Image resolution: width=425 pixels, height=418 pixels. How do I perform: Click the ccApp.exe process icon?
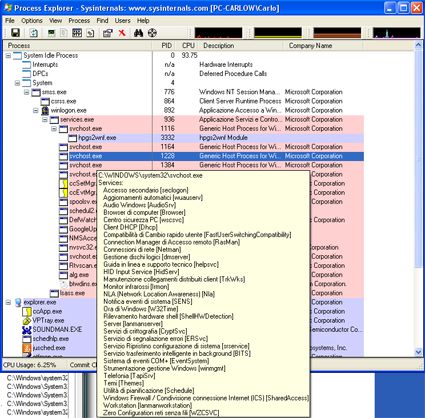(x=27, y=312)
